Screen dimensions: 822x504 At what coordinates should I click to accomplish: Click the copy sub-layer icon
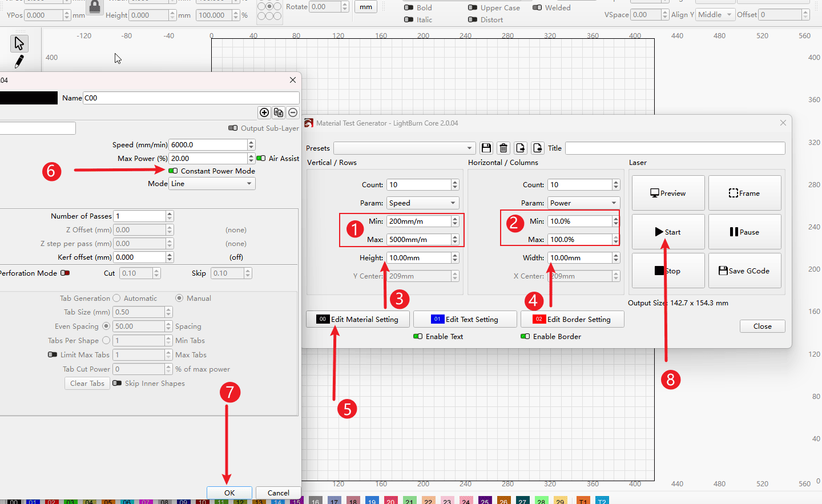279,112
